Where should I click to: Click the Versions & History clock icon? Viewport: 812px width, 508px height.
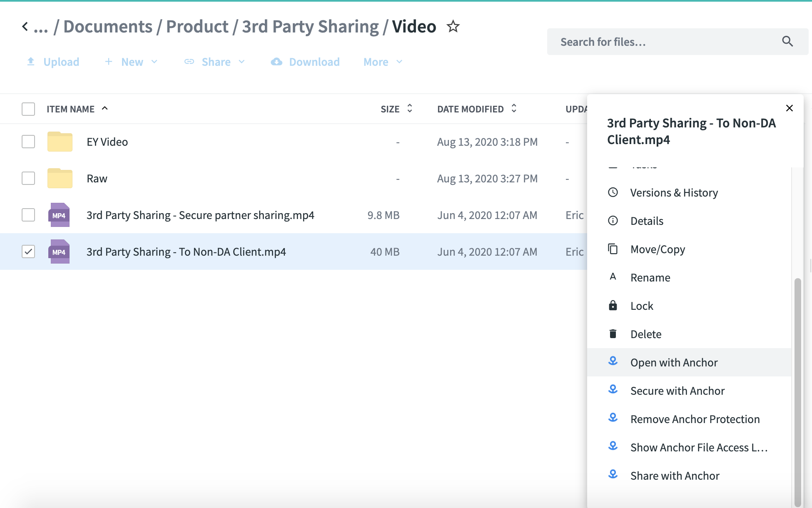613,192
